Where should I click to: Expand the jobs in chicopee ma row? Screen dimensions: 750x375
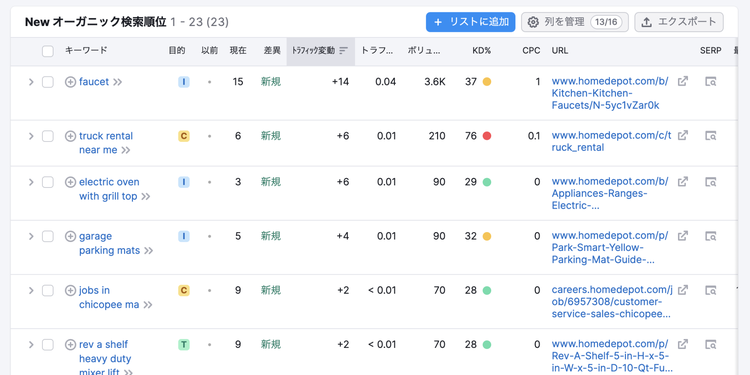click(31, 290)
